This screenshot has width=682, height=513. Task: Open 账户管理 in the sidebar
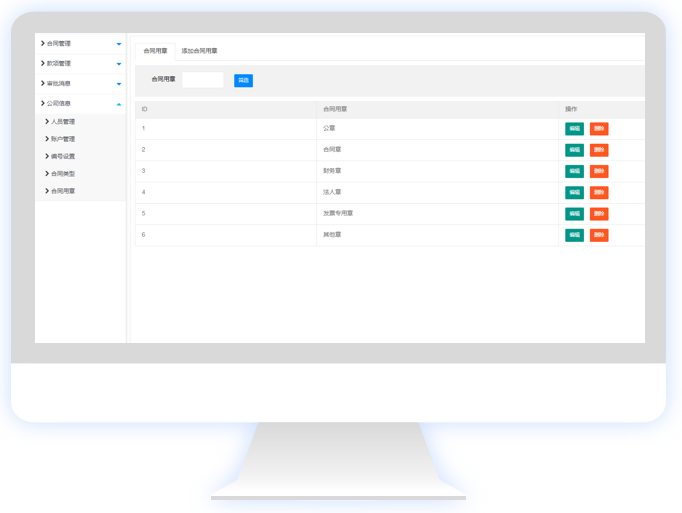click(x=62, y=139)
